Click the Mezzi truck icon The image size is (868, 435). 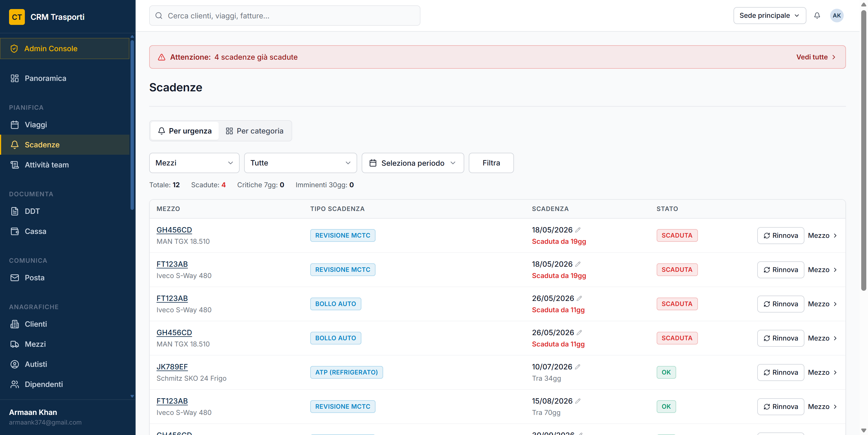[x=14, y=344]
